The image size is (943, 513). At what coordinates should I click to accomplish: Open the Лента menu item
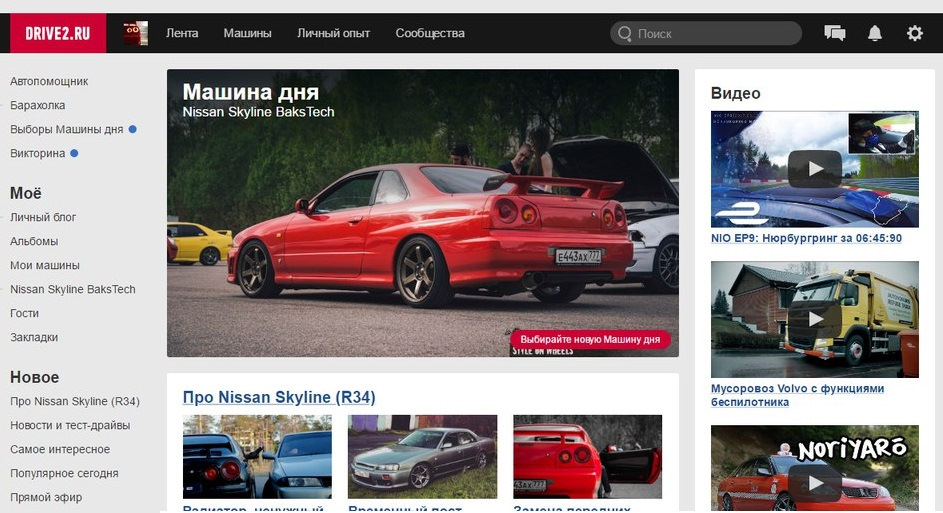click(182, 33)
